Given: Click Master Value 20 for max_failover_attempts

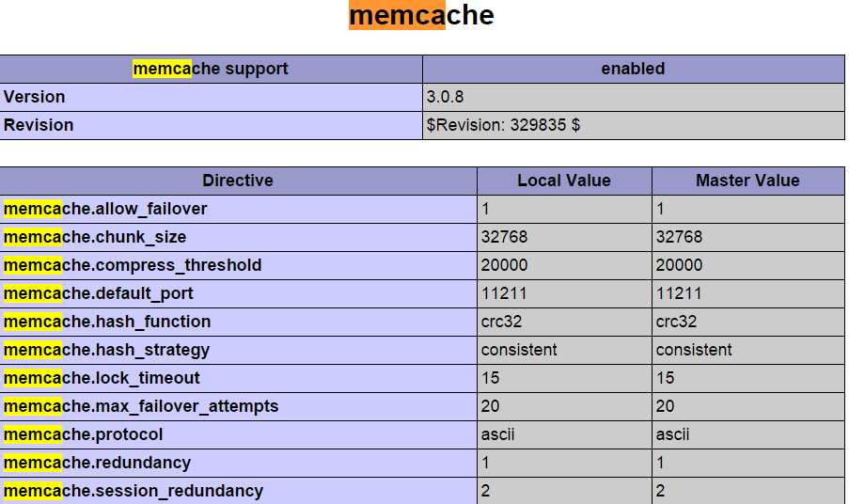Looking at the screenshot, I should pyautogui.click(x=666, y=406).
